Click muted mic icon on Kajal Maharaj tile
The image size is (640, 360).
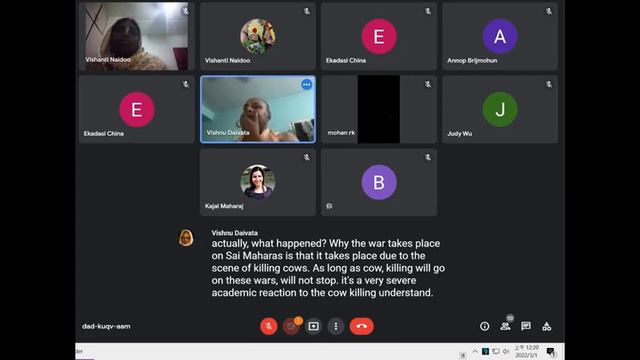[307, 157]
